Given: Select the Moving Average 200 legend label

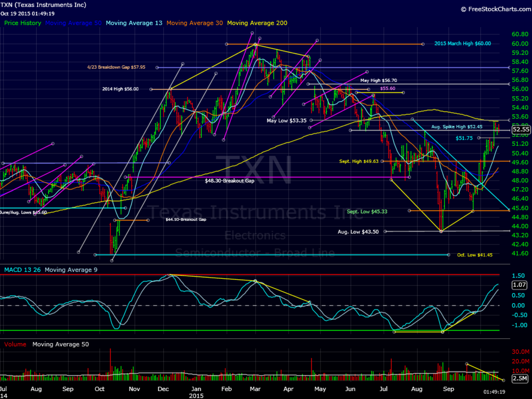Looking at the screenshot, I should click(x=257, y=23).
